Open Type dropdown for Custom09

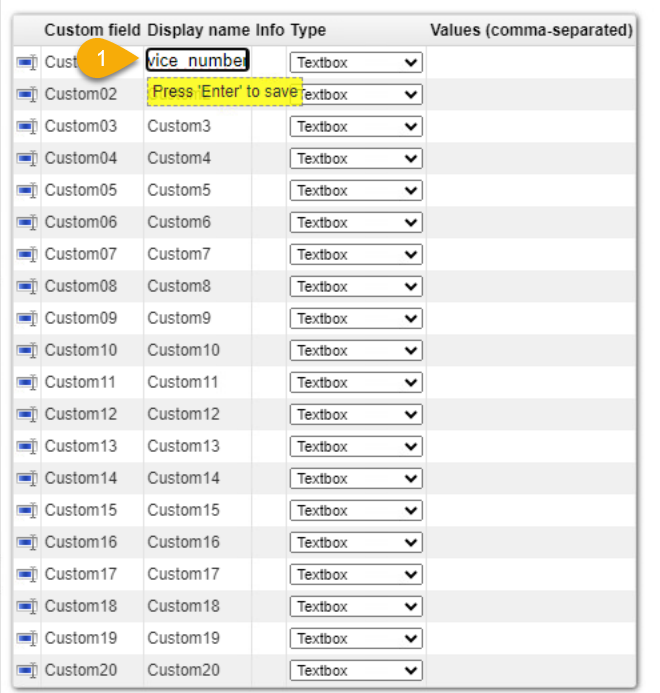(x=356, y=318)
